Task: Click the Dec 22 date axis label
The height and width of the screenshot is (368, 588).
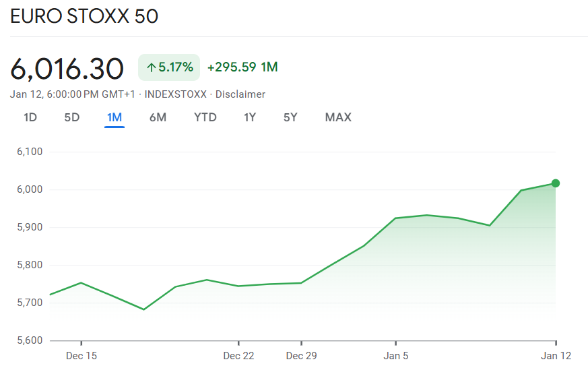Action: pos(238,356)
